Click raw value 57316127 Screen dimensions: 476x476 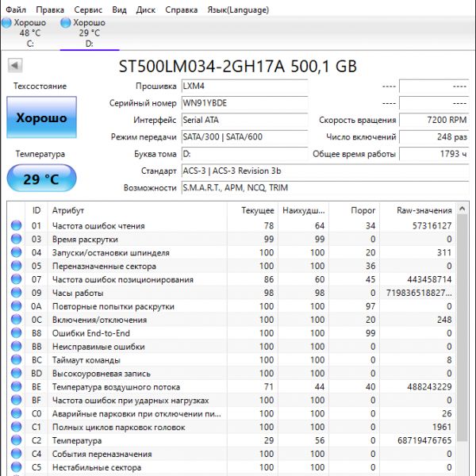pyautogui.click(x=432, y=226)
